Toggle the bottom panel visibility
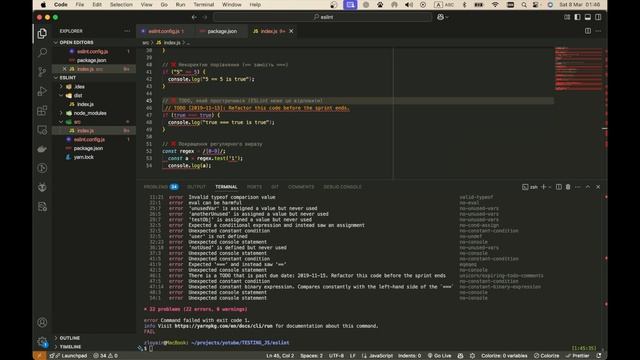Viewport: 640px width, 360px height. point(588,17)
